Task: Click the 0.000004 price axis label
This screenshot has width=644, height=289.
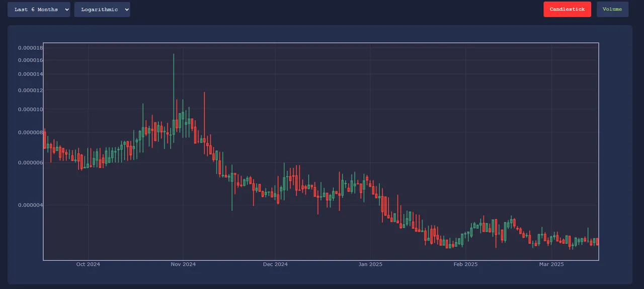Action: point(30,205)
